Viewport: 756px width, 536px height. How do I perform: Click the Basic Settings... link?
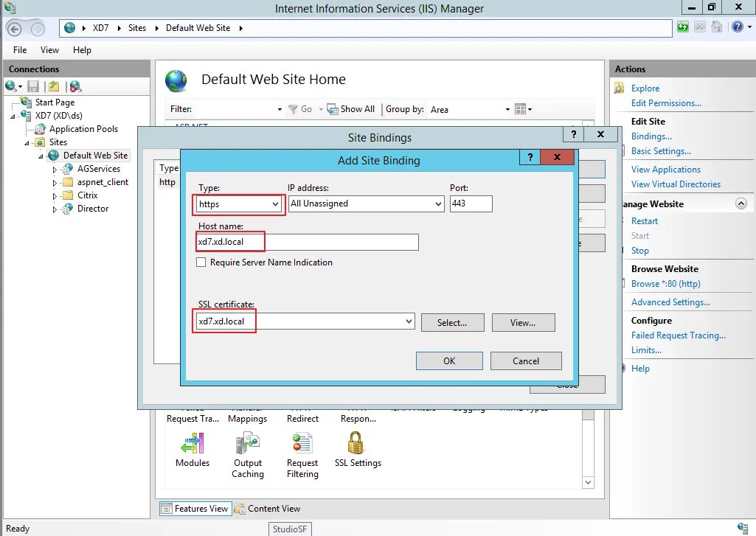click(x=661, y=151)
